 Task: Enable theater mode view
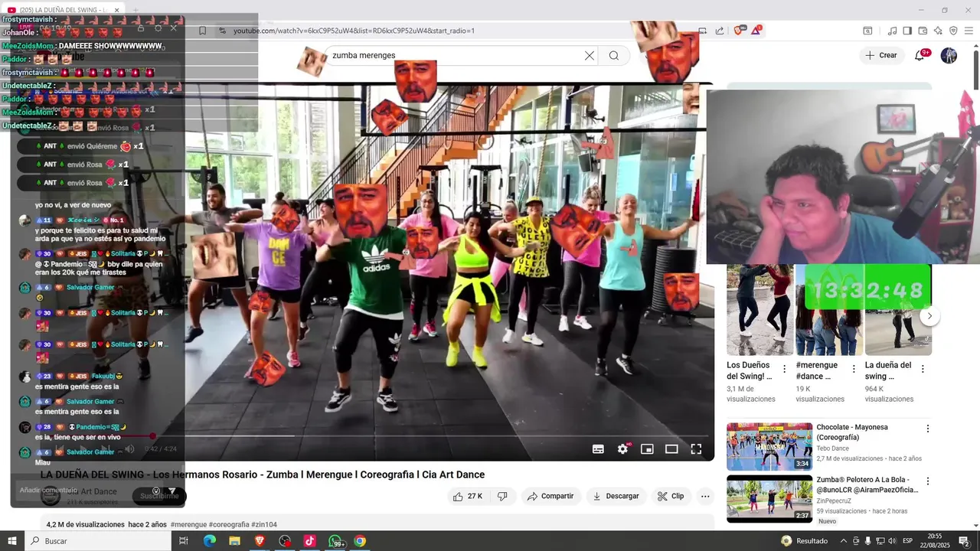pyautogui.click(x=671, y=449)
